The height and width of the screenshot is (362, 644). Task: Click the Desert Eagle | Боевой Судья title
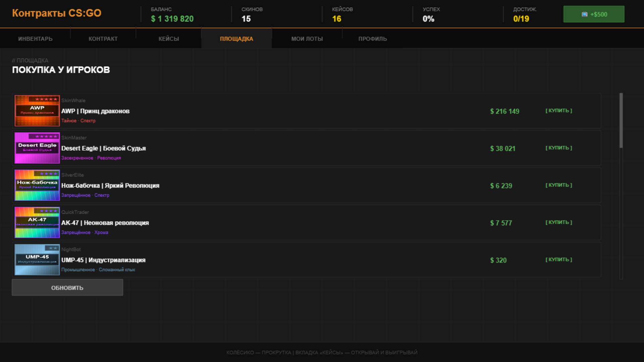103,148
